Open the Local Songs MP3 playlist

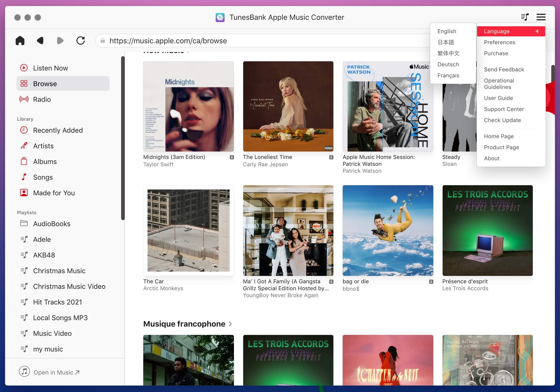tap(63, 318)
